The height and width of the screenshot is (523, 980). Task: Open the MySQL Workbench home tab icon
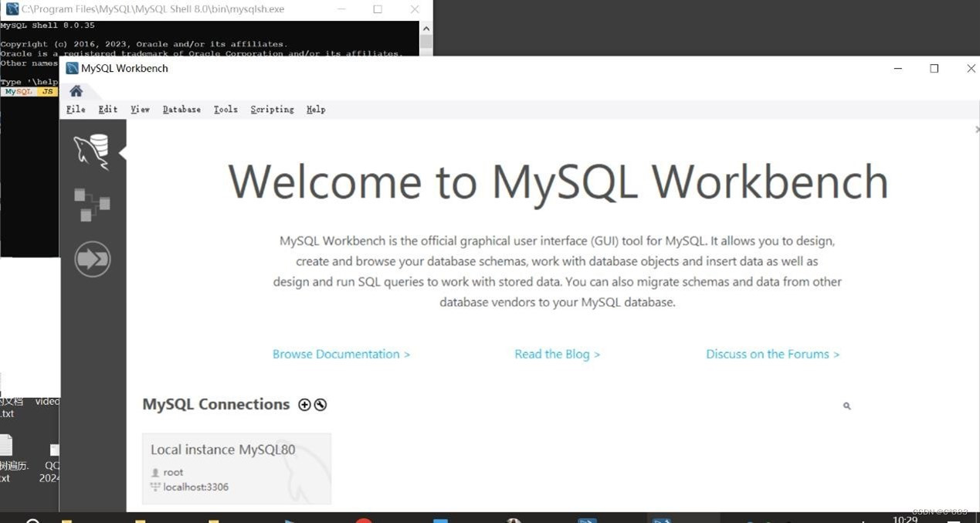[75, 90]
